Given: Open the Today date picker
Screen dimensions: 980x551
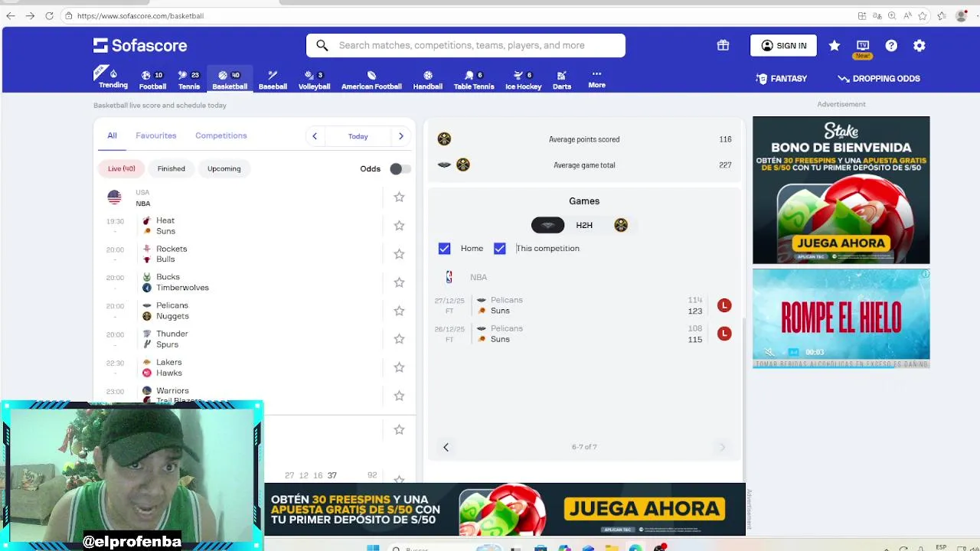Looking at the screenshot, I should tap(358, 136).
